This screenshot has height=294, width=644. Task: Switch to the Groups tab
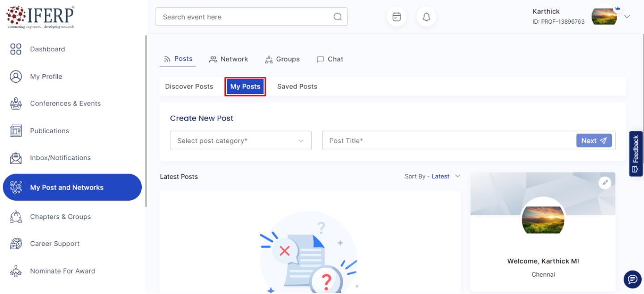coord(282,59)
